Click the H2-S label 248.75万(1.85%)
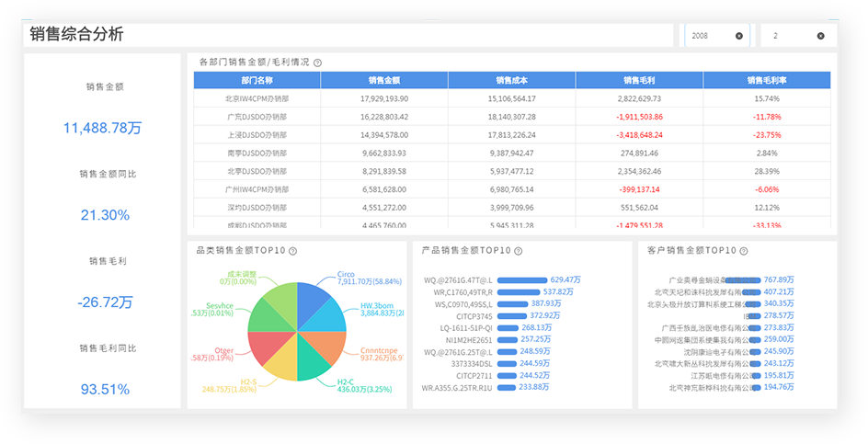 coord(229,390)
